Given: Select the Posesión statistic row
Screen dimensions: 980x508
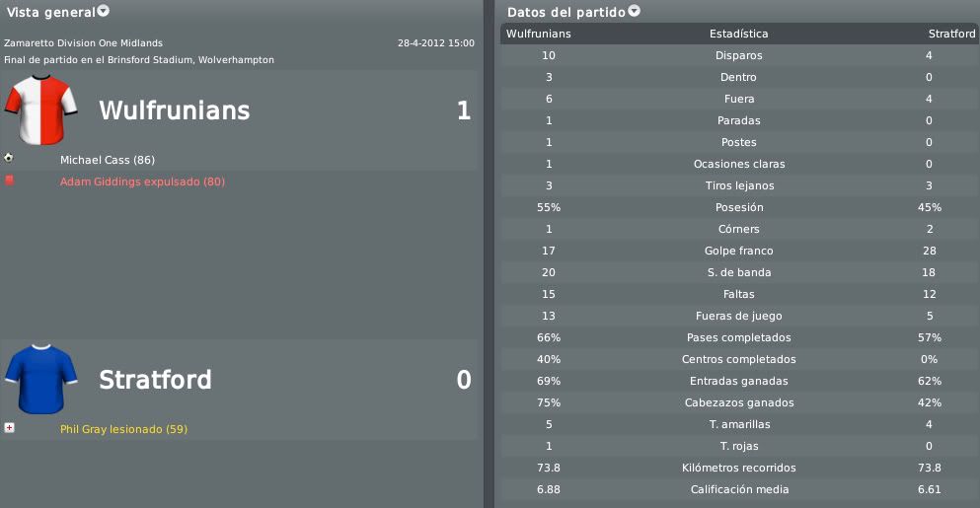Looking at the screenshot, I should click(x=739, y=207).
